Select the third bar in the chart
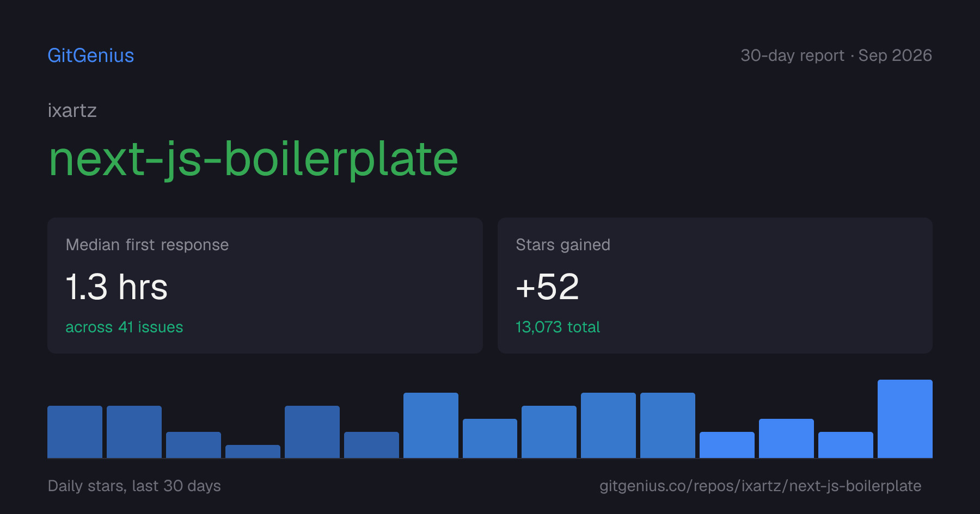This screenshot has height=514, width=980. click(193, 445)
